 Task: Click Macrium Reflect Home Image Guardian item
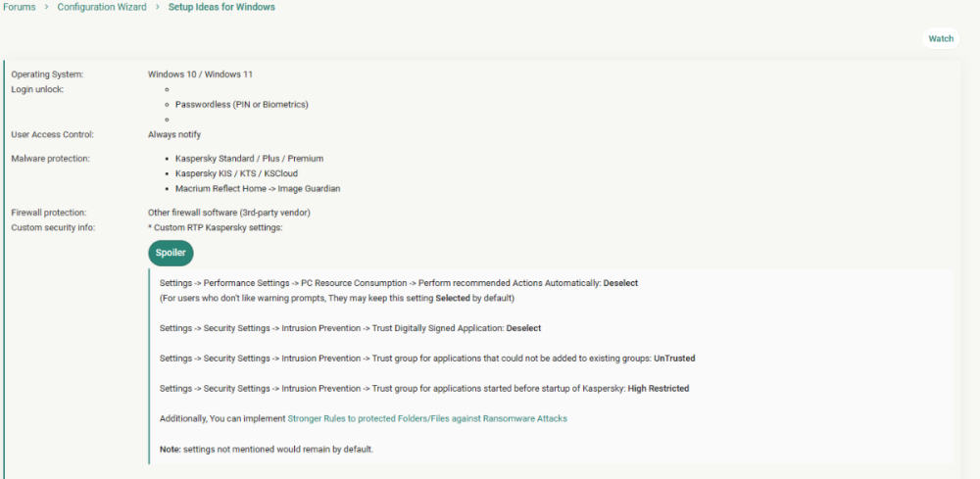258,189
